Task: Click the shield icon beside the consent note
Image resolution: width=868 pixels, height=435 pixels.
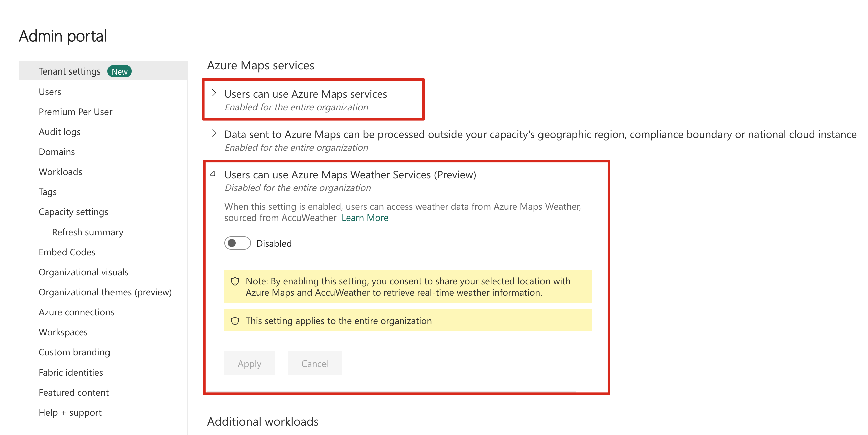Action: [x=235, y=281]
